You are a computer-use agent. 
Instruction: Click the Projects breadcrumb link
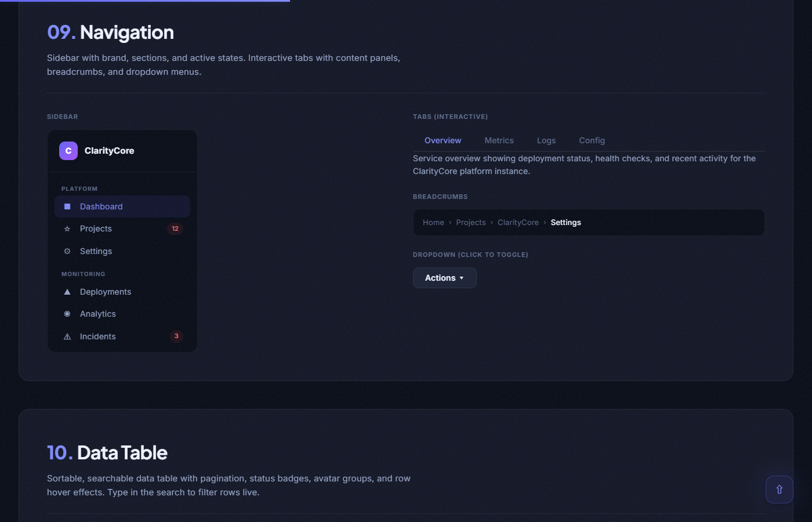click(x=470, y=223)
